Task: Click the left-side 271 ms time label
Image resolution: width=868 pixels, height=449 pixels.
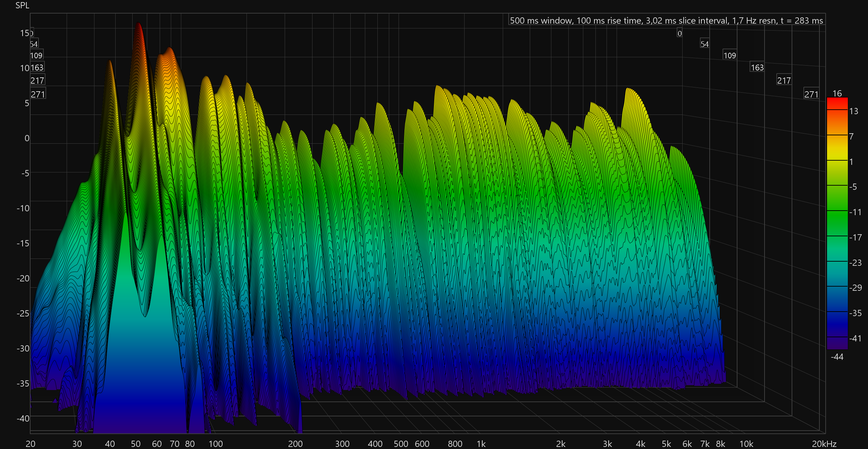Action: coord(38,94)
